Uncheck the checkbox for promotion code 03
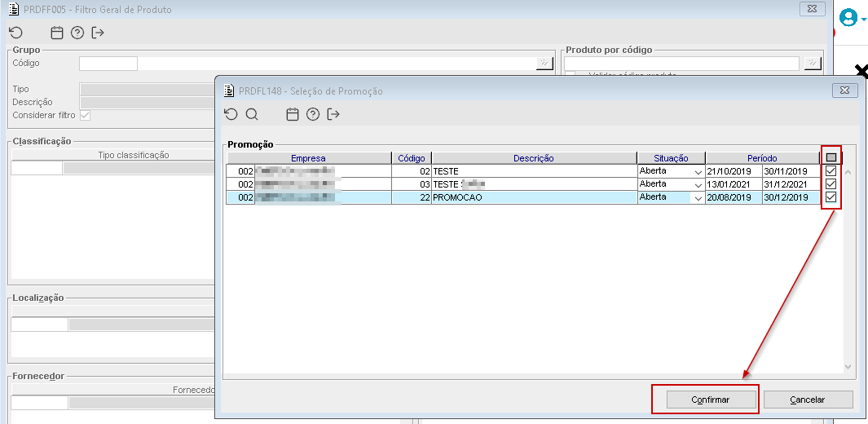This screenshot has height=424, width=868. coord(831,184)
